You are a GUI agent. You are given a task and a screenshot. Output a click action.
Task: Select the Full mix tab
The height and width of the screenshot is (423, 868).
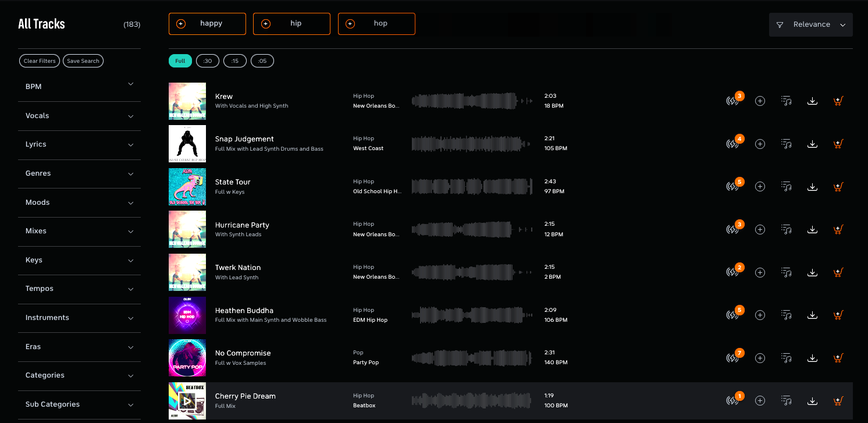[x=180, y=61]
